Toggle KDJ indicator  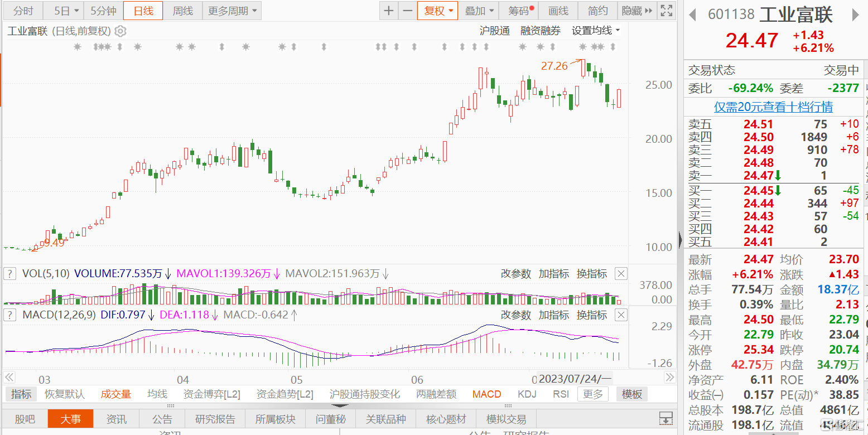pos(527,394)
